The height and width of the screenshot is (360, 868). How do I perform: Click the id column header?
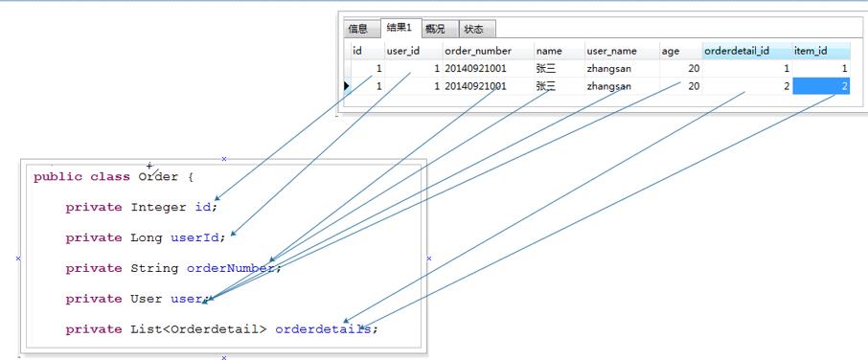368,51
